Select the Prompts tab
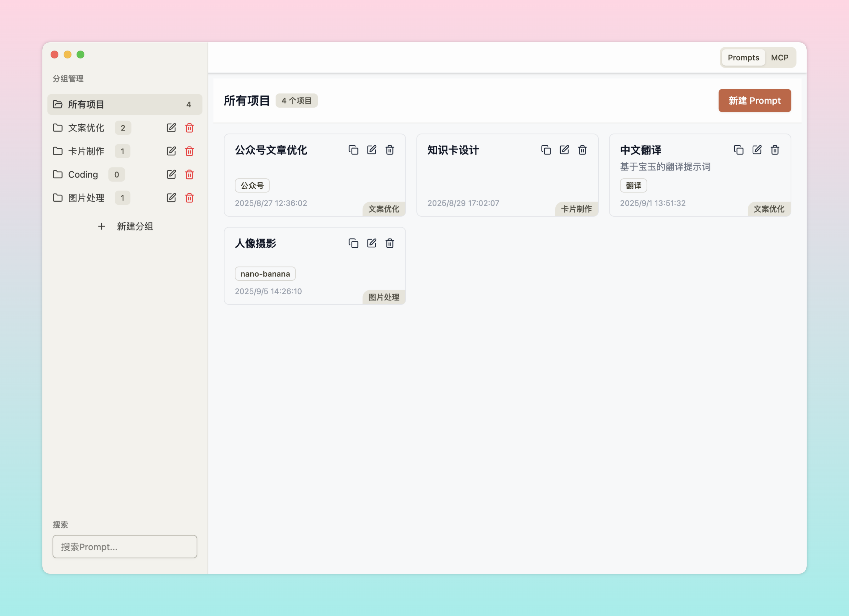The image size is (849, 616). [743, 58]
